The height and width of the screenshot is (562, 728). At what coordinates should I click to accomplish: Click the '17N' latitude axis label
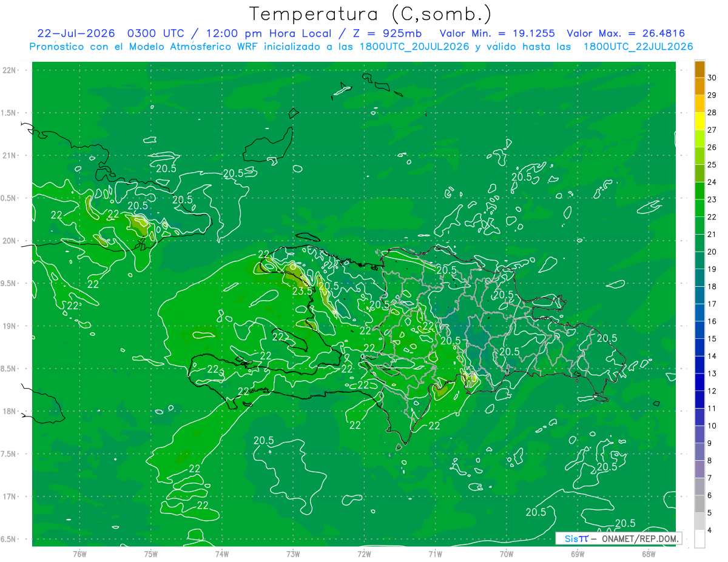coord(9,497)
